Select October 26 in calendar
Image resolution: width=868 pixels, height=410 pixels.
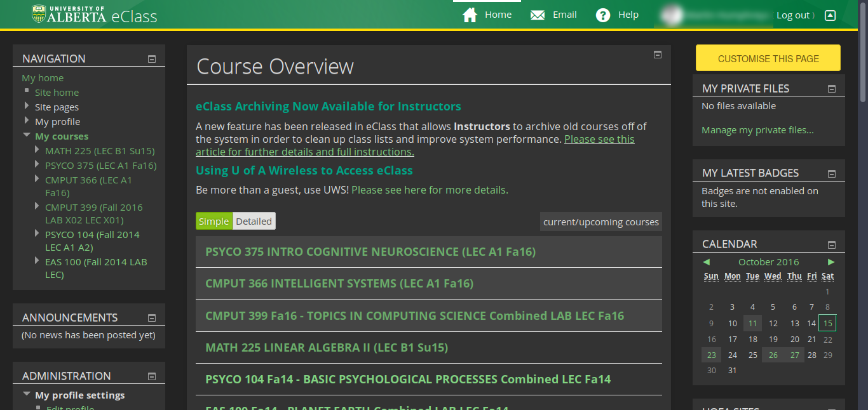pyautogui.click(x=773, y=355)
